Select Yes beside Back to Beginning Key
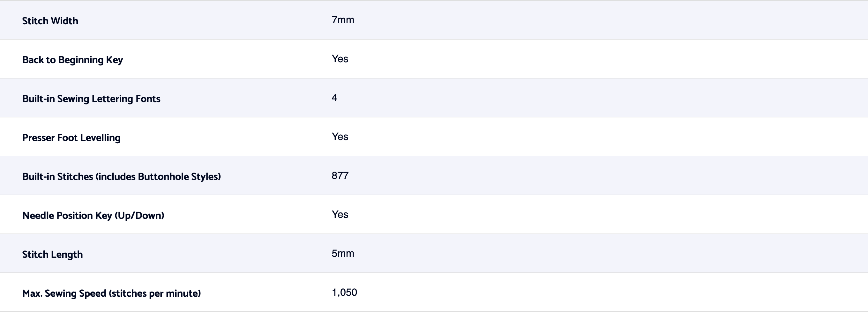Image resolution: width=868 pixels, height=312 pixels. click(x=340, y=59)
